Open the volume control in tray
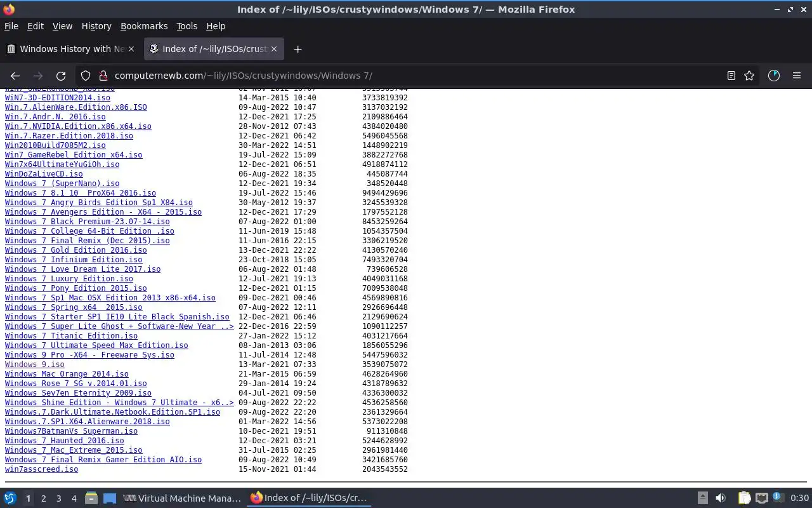The image size is (812, 508). [721, 498]
